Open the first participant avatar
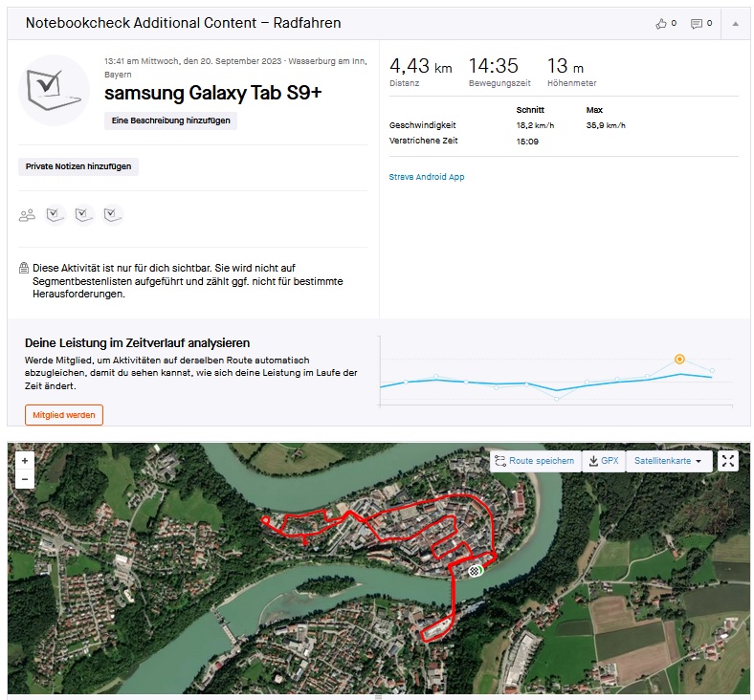The width and height of the screenshot is (754, 700). click(x=55, y=214)
